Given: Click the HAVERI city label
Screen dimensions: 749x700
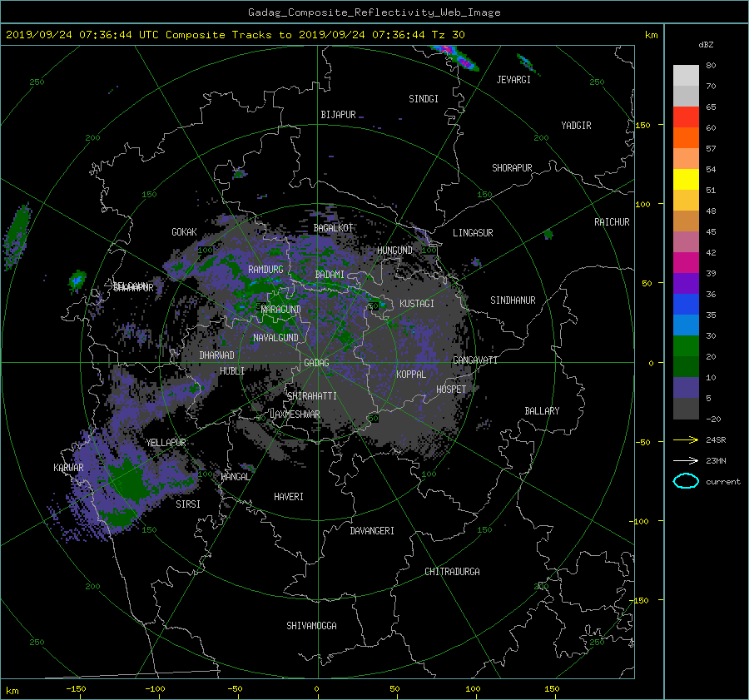Looking at the screenshot, I should click(x=289, y=497).
